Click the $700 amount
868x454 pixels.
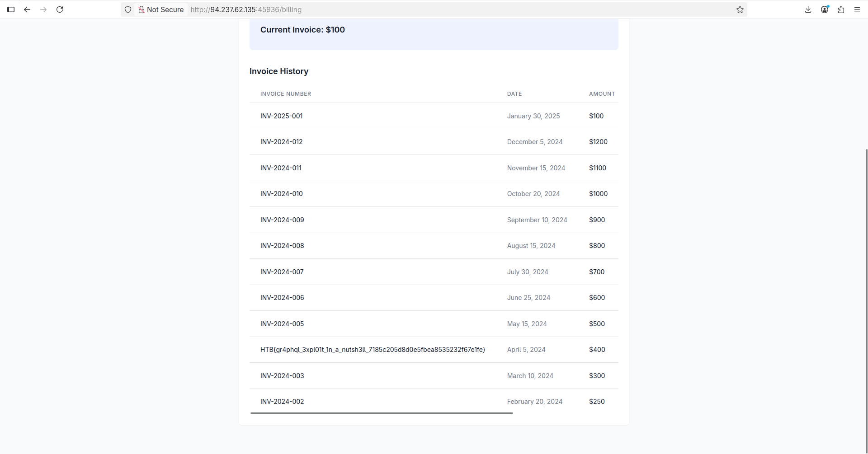[597, 272]
